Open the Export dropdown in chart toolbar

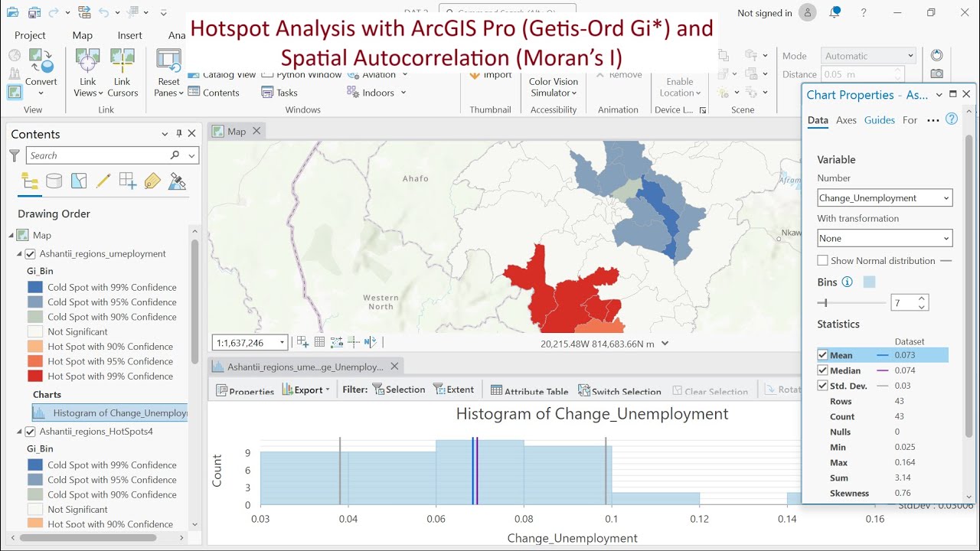click(305, 390)
